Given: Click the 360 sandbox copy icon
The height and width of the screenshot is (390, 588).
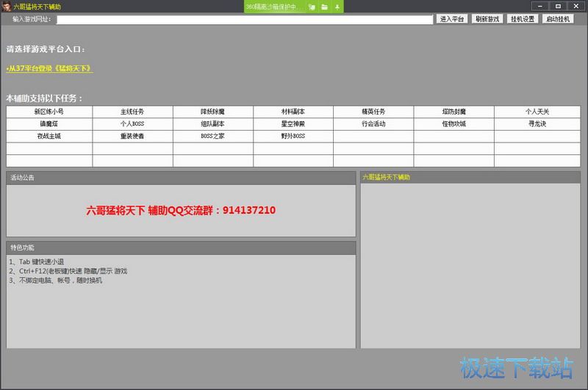Looking at the screenshot, I should click(312, 7).
